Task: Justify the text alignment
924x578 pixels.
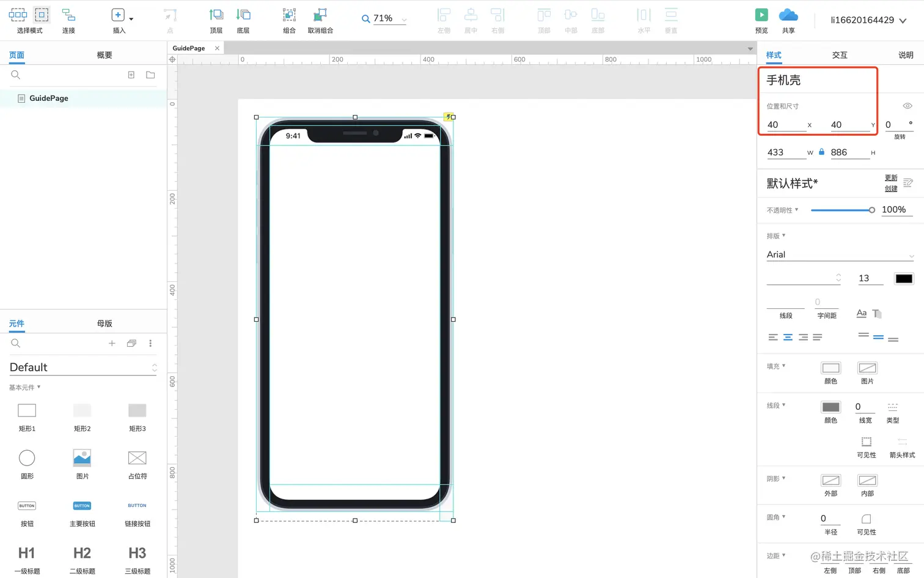Action: pyautogui.click(x=818, y=337)
